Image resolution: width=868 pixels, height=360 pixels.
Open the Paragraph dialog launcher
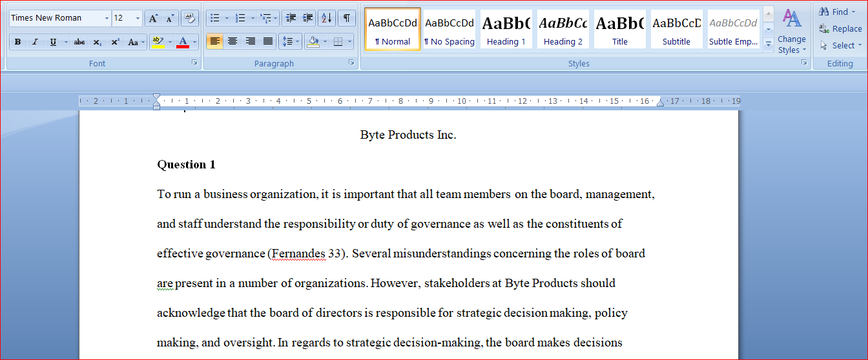pyautogui.click(x=351, y=63)
